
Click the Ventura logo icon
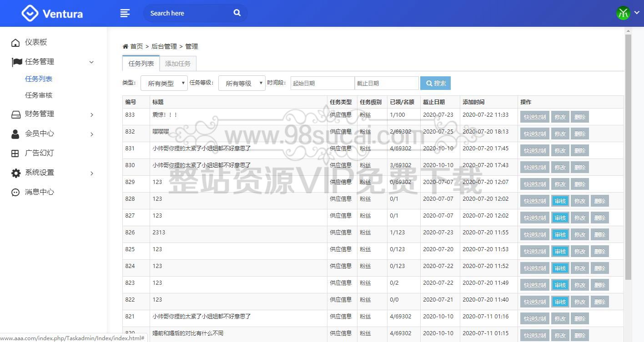(30, 13)
